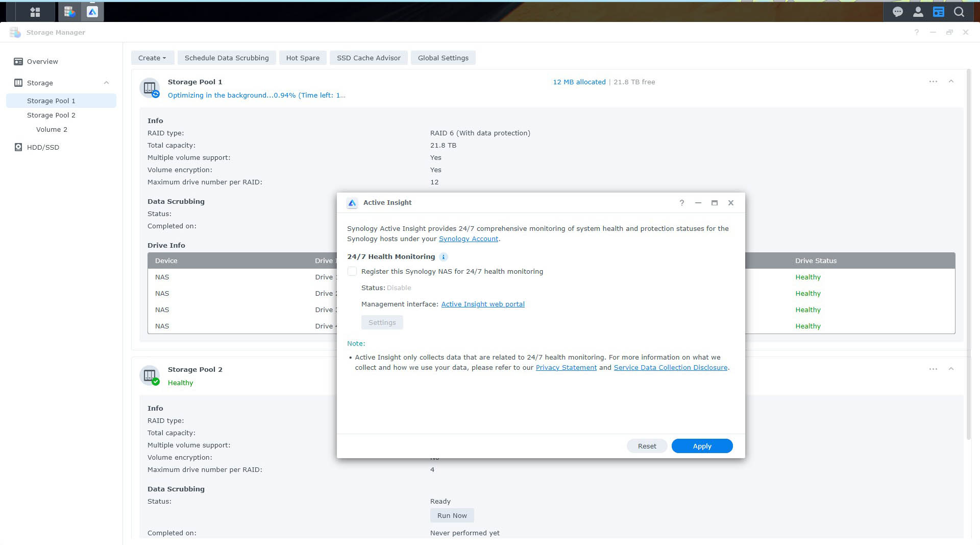Open the notifications chat bubble icon
This screenshot has height=545, width=980.
(x=898, y=12)
